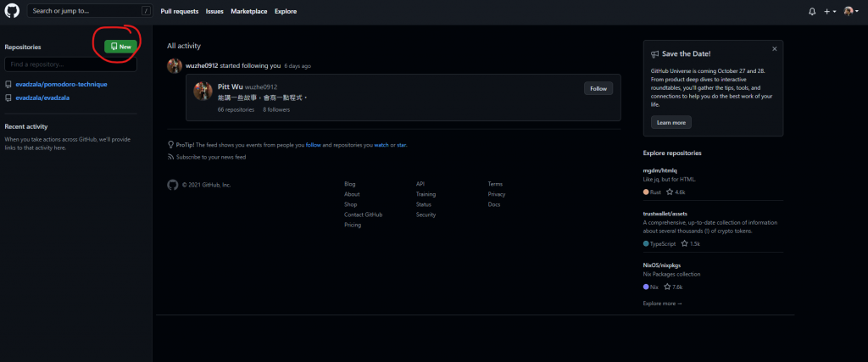Image resolution: width=868 pixels, height=362 pixels.
Task: Follow Pitt Wu
Action: pos(598,88)
